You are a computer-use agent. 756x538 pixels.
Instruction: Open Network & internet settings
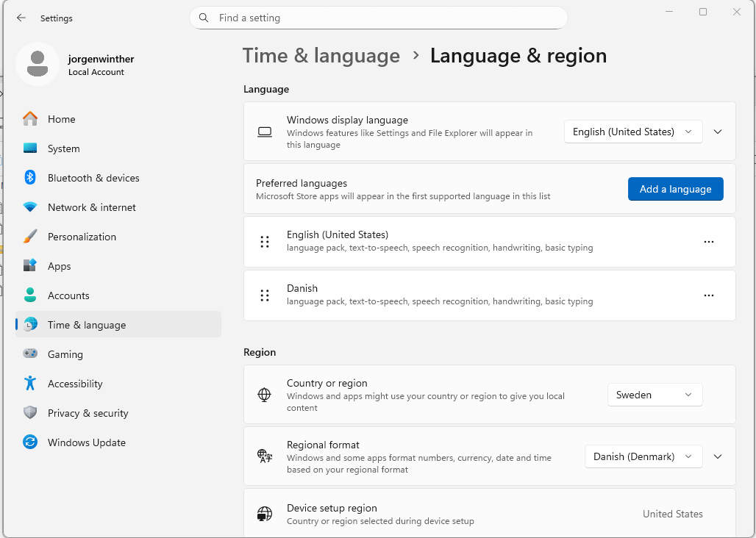tap(118, 207)
